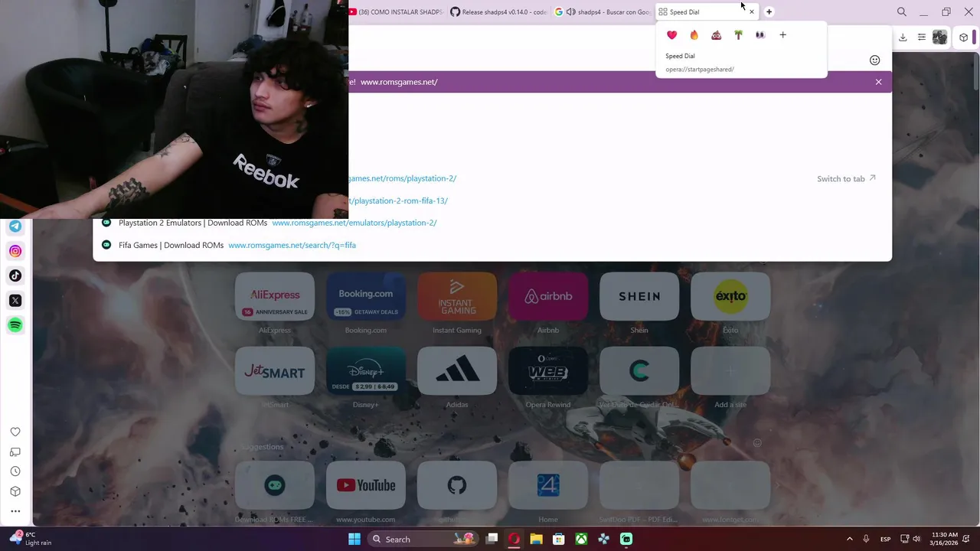Open YouTube suggestion tile

[366, 485]
